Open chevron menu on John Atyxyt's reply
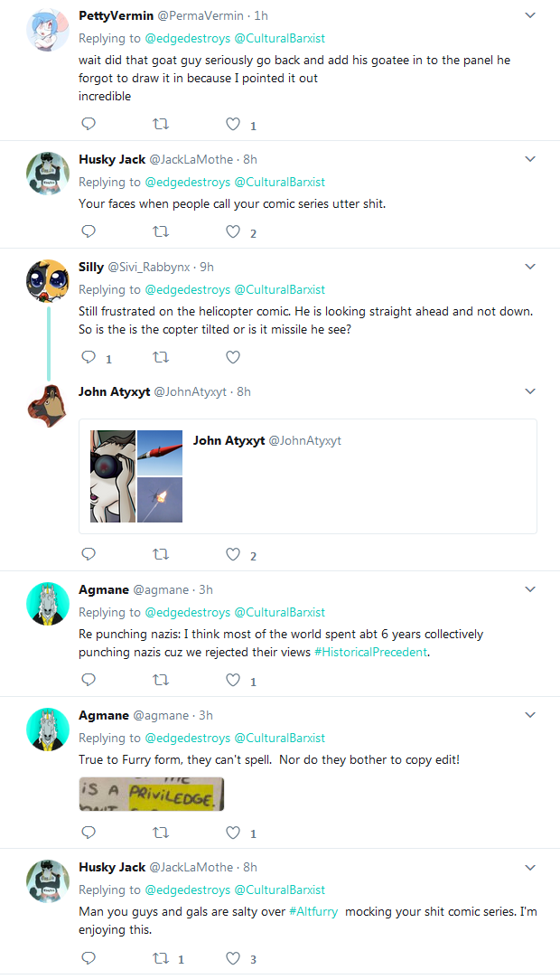 coord(530,391)
